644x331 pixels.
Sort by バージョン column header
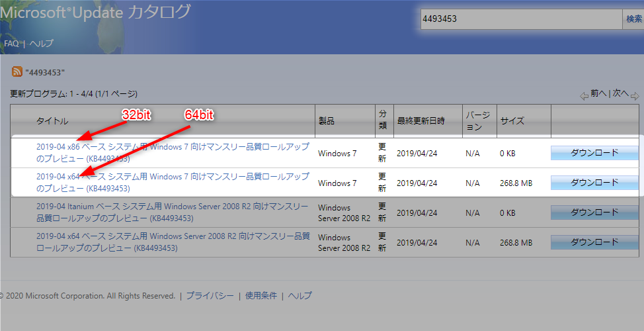click(x=477, y=121)
